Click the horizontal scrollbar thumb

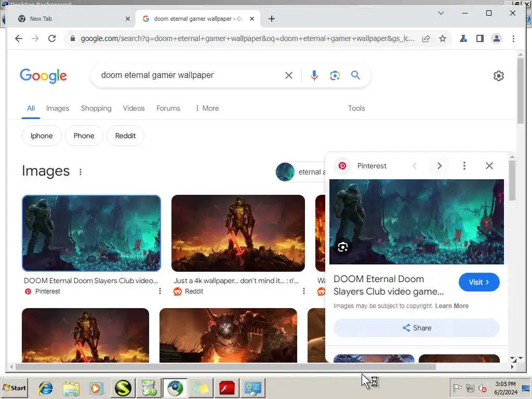pos(225,367)
